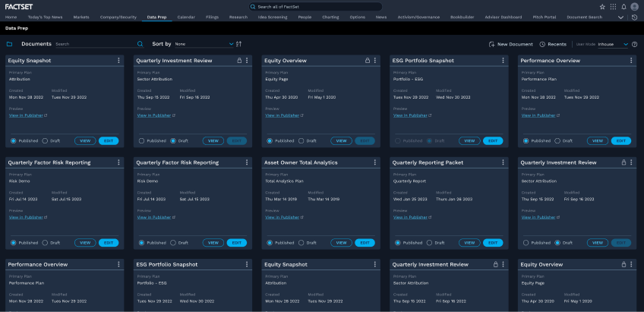The height and width of the screenshot is (312, 644).
Task: Open View in Publisher for Asset Owner Total Analytics
Action: coord(284,218)
